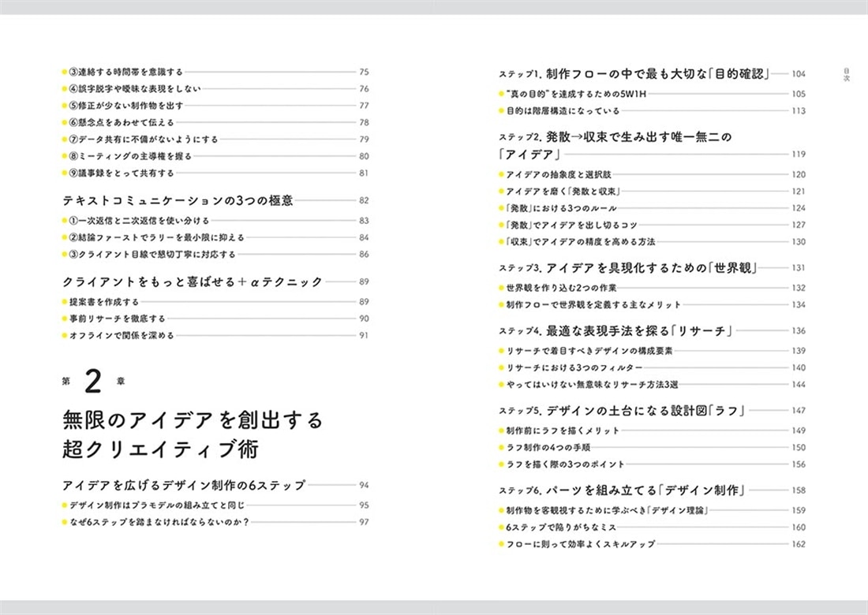Click page number '75' at top left
Viewport: 868px width, 615px height.
[364, 72]
